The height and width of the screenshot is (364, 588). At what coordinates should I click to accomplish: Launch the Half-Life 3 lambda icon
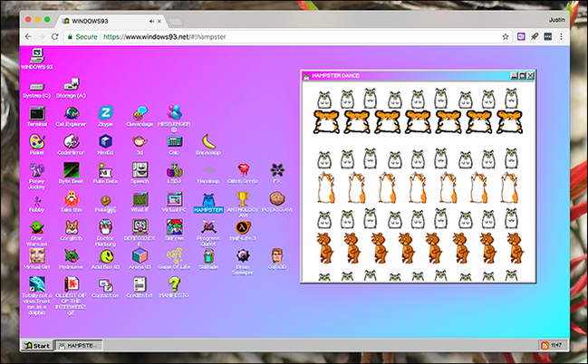click(x=243, y=230)
